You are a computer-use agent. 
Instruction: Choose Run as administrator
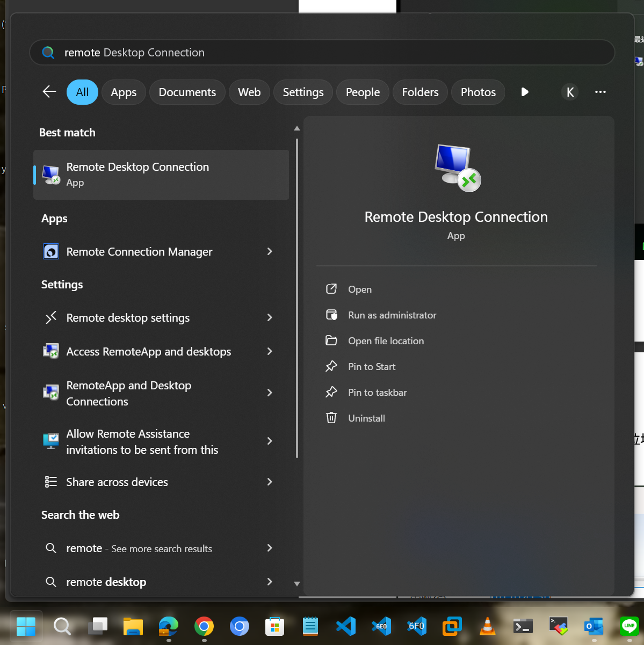[392, 315]
